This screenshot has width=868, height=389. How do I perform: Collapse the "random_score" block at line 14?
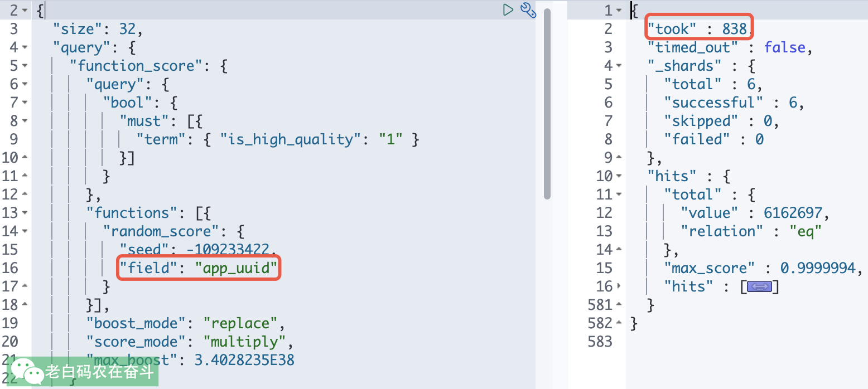pyautogui.click(x=25, y=232)
